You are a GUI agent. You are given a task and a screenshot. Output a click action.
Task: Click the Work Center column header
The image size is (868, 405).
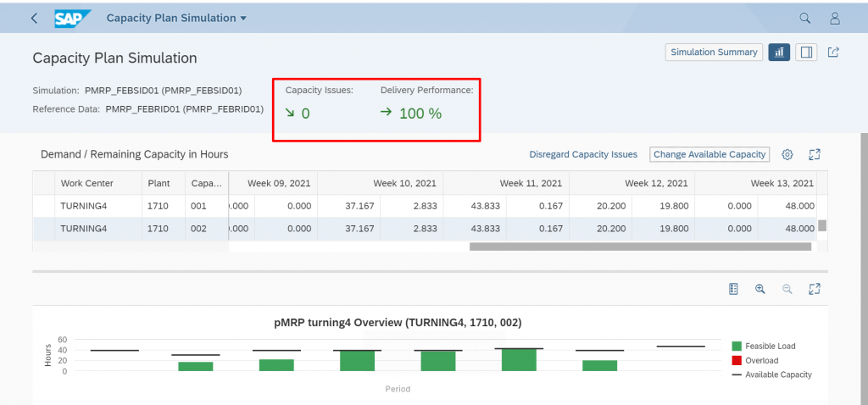(97, 183)
